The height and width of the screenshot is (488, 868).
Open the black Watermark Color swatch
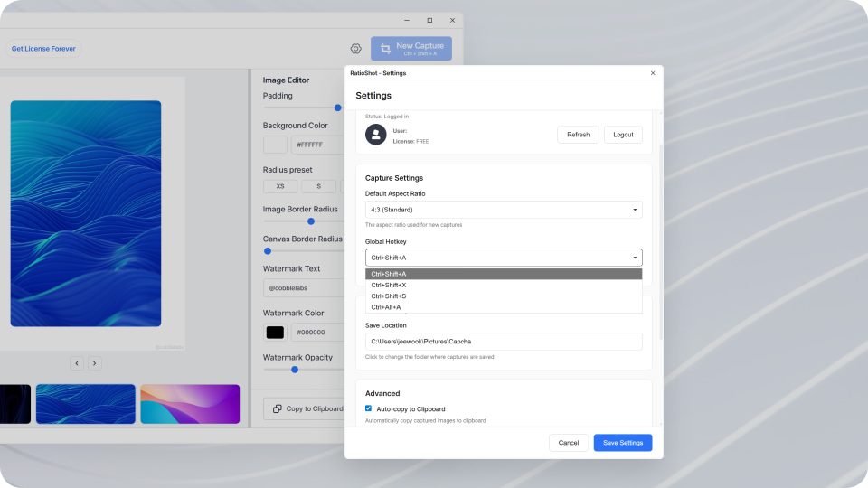pos(275,332)
